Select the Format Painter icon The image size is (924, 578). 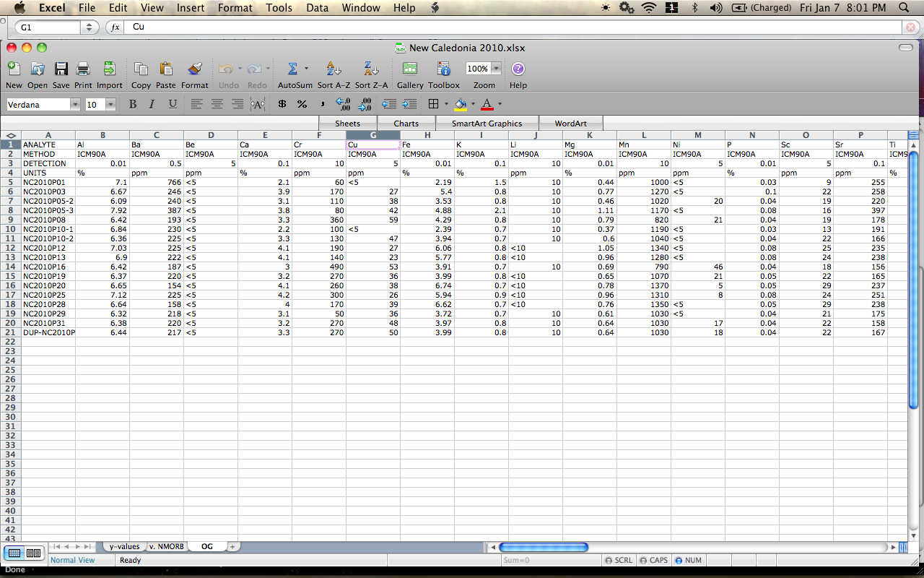pos(194,69)
